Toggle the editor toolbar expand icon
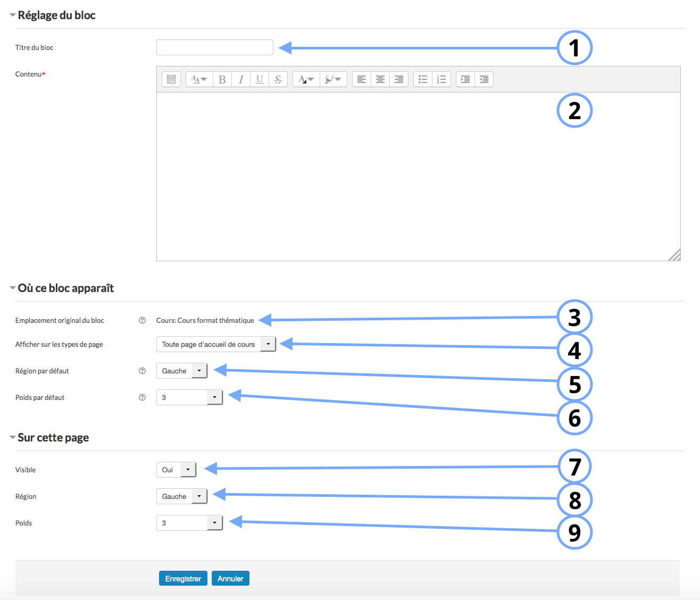The width and height of the screenshot is (700, 600). click(171, 79)
